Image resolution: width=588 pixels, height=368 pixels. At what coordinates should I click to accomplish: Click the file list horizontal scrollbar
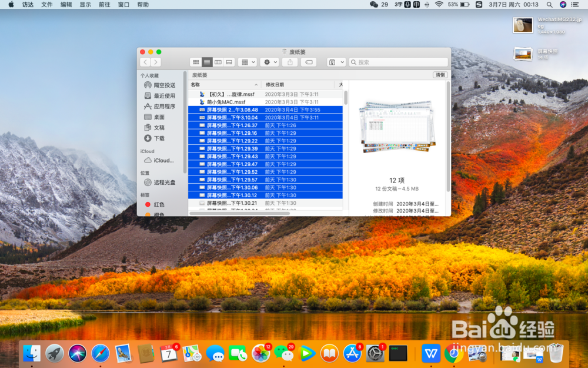240,213
